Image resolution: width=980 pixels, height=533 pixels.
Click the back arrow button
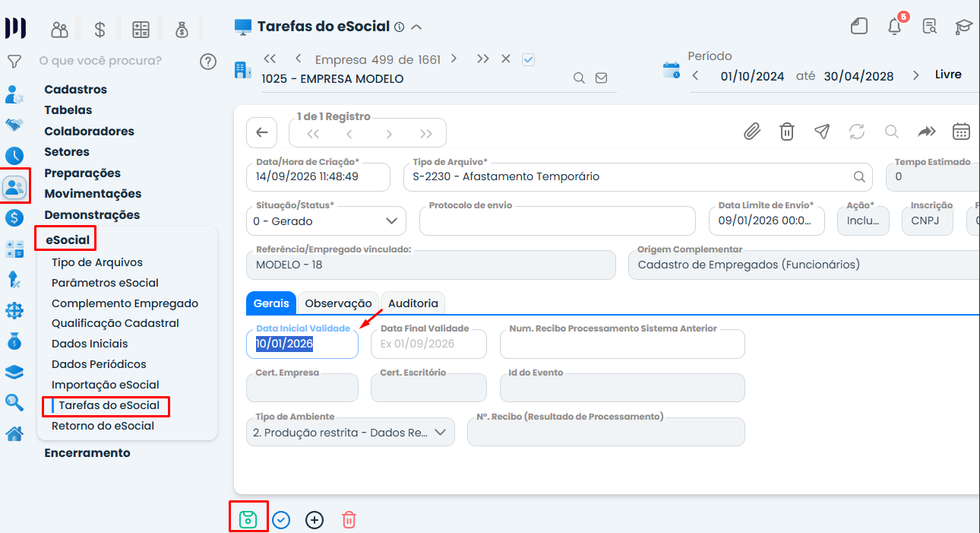pyautogui.click(x=262, y=132)
